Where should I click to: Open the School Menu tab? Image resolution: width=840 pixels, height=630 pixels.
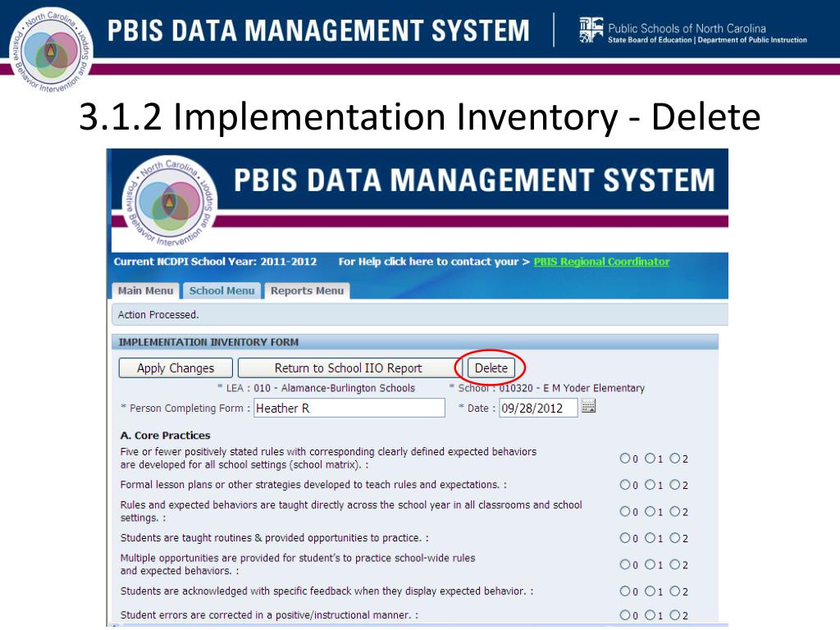[221, 291]
